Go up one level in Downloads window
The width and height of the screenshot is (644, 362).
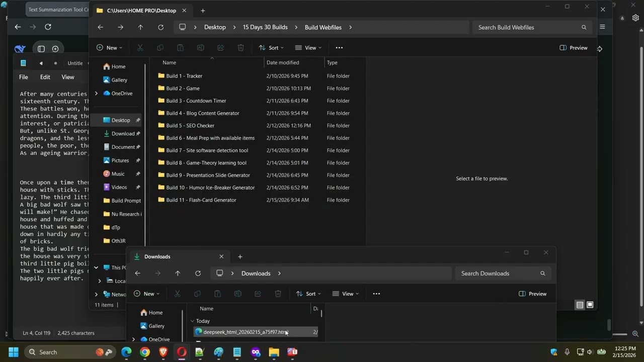pos(178,274)
